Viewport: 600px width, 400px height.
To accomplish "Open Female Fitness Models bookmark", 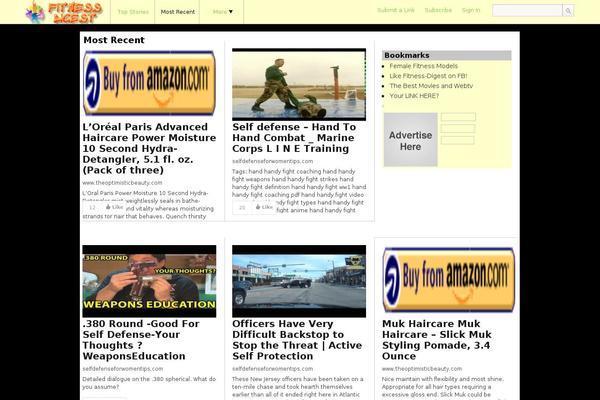I will pyautogui.click(x=424, y=66).
